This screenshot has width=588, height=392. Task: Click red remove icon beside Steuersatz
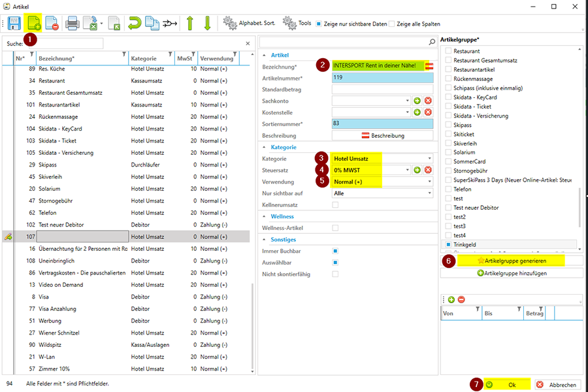click(x=428, y=170)
